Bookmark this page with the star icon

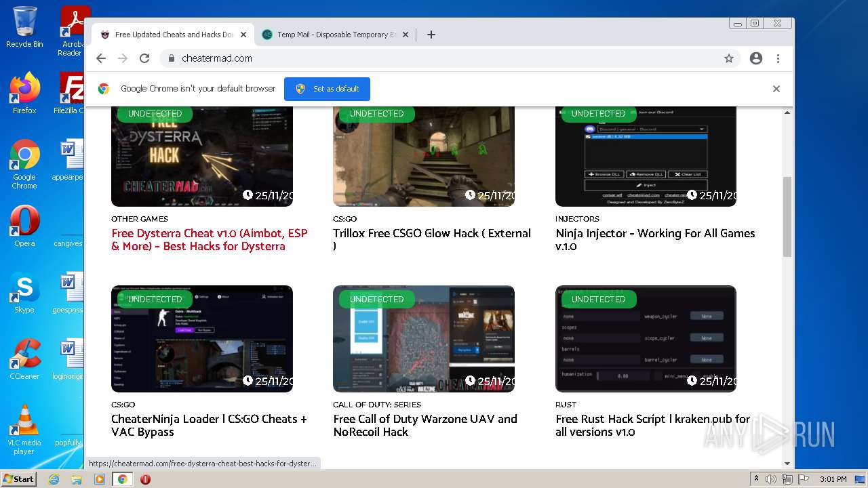[729, 58]
